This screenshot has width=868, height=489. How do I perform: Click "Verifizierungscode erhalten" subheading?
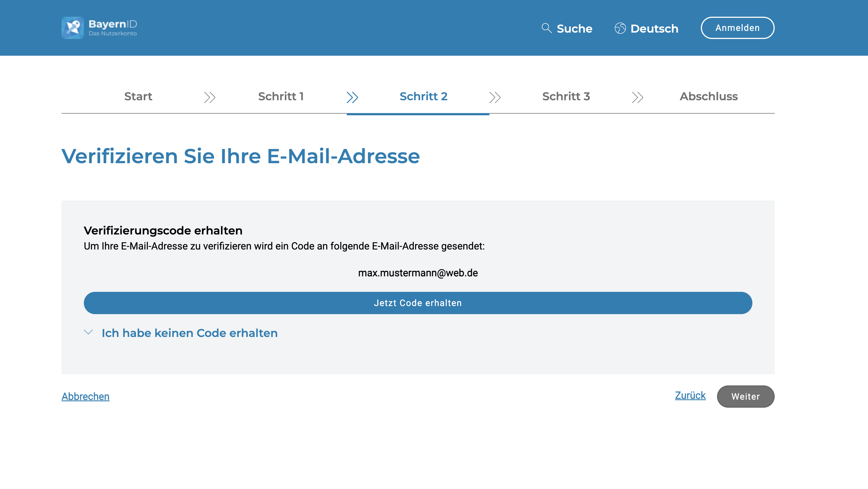pyautogui.click(x=163, y=231)
